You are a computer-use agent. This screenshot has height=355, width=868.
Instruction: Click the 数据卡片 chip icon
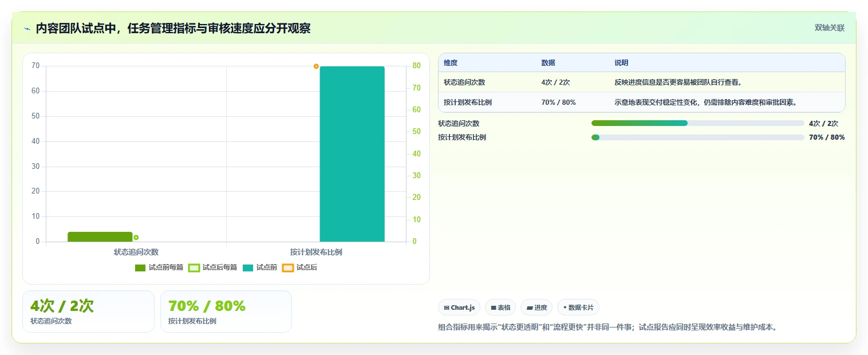pyautogui.click(x=565, y=307)
